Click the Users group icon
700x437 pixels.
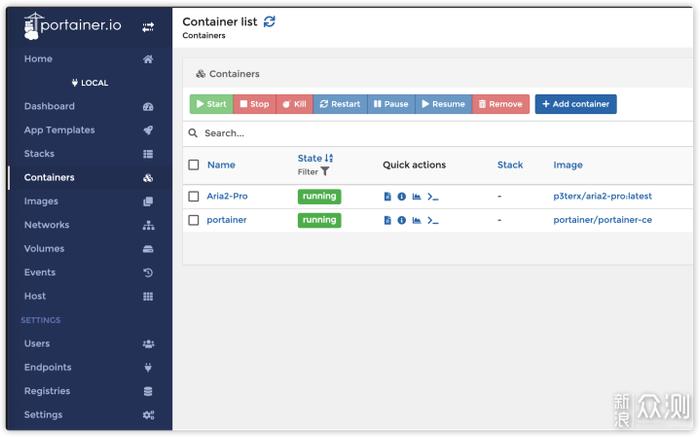[x=148, y=344]
